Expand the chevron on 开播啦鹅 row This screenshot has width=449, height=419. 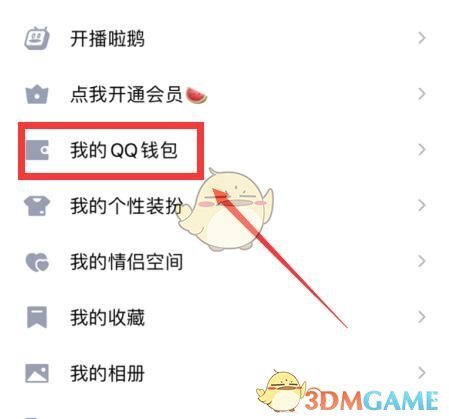(x=422, y=38)
